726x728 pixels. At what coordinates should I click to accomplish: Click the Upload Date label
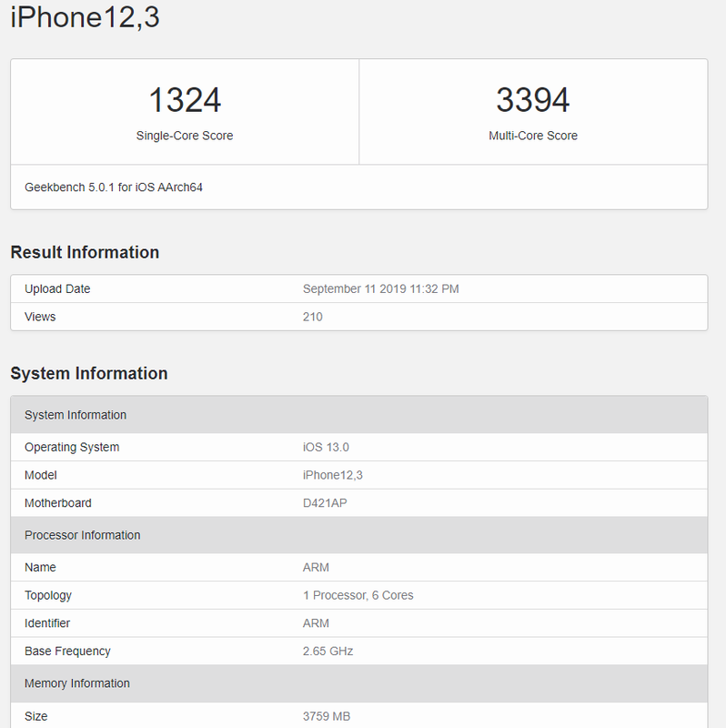click(x=57, y=288)
